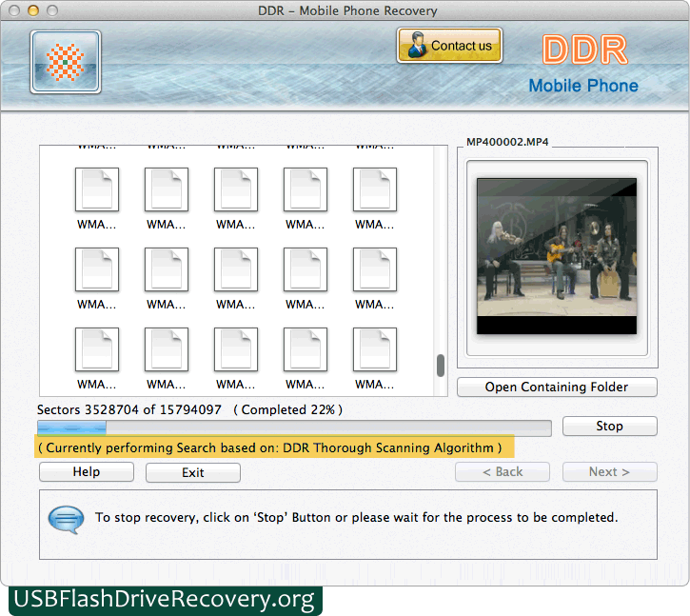Viewport: 690px width, 616px height.
Task: Click the sector scan progress bar
Action: pos(294,428)
